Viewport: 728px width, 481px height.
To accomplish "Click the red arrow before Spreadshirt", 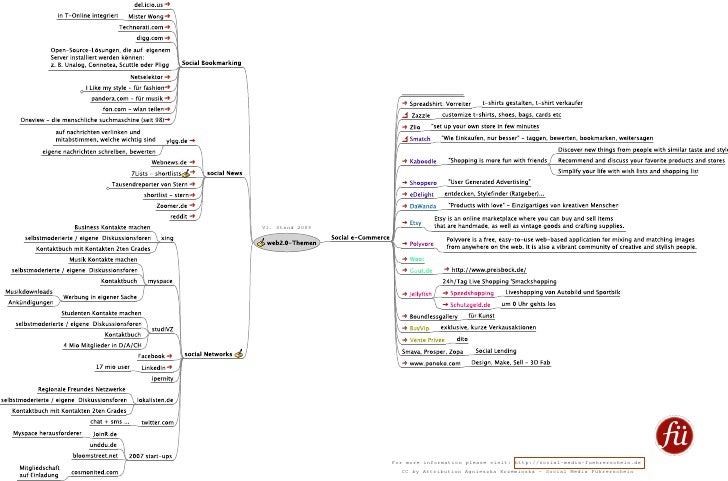I will coord(404,104).
